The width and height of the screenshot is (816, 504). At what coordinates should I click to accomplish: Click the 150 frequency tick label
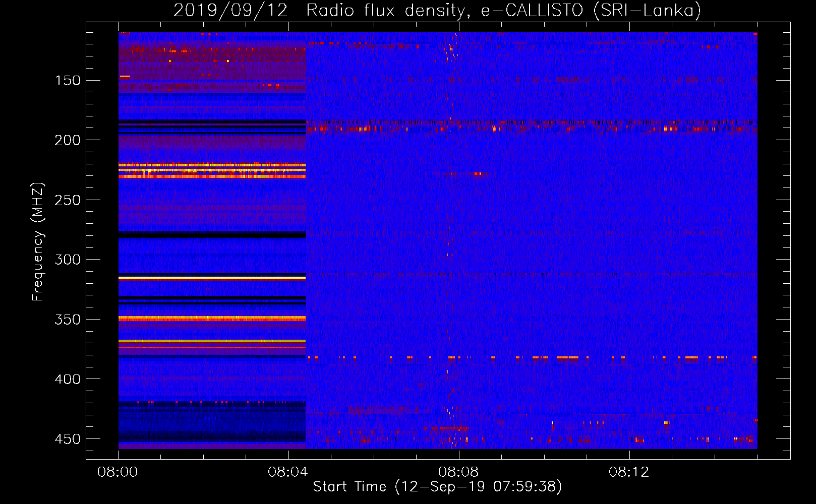(x=68, y=81)
